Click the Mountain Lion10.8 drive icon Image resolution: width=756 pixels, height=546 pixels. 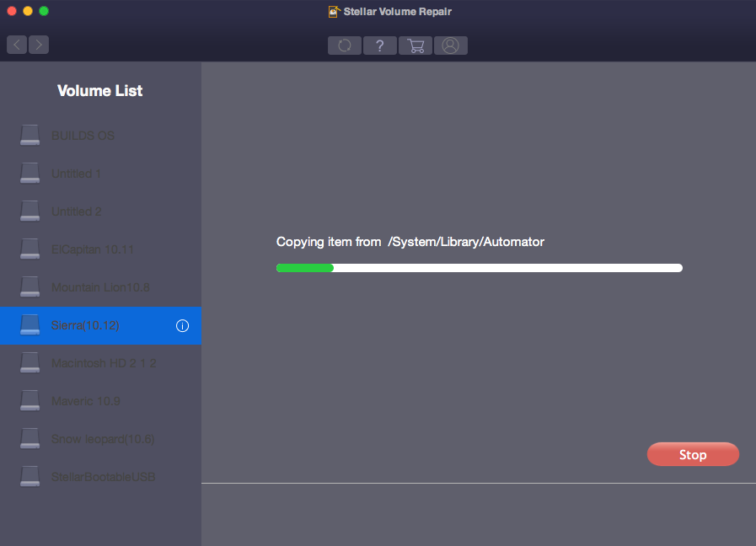click(x=29, y=286)
